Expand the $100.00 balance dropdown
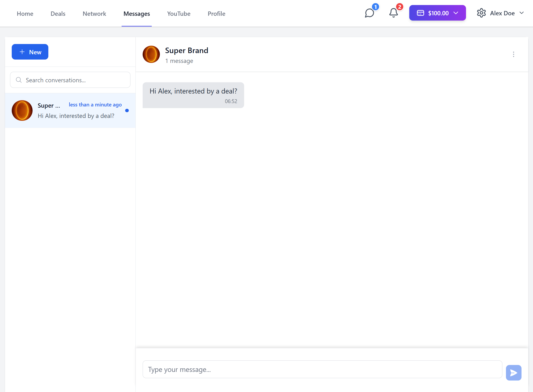Screen dimensions: 533x392 (437, 13)
